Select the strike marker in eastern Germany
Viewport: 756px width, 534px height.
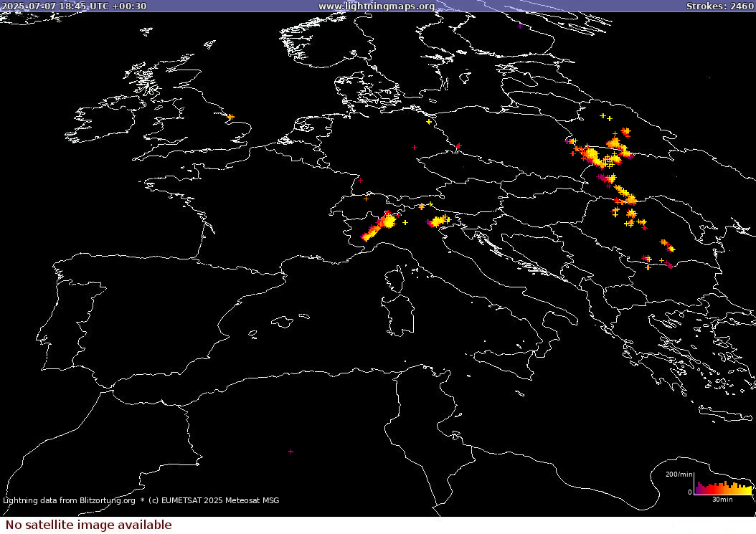(x=458, y=147)
